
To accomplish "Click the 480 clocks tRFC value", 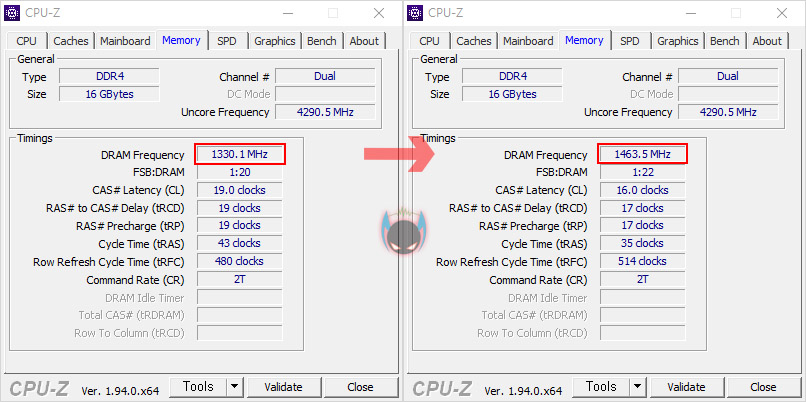I will (x=240, y=261).
